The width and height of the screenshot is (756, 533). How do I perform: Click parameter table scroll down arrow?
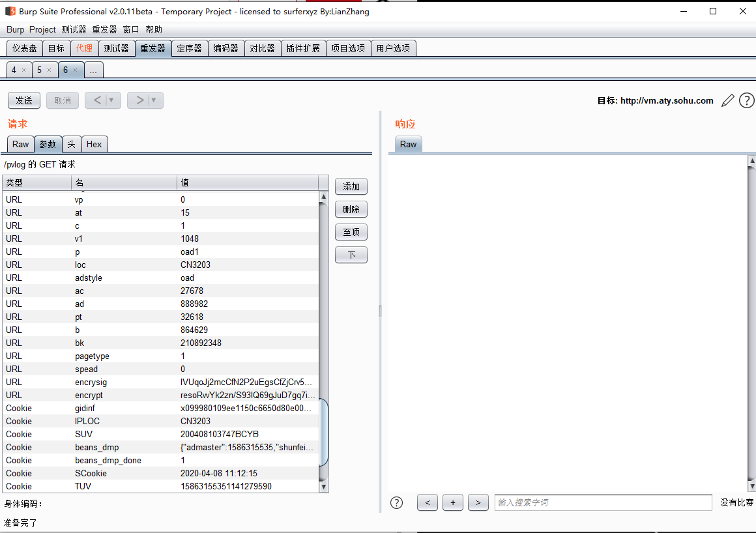click(323, 487)
